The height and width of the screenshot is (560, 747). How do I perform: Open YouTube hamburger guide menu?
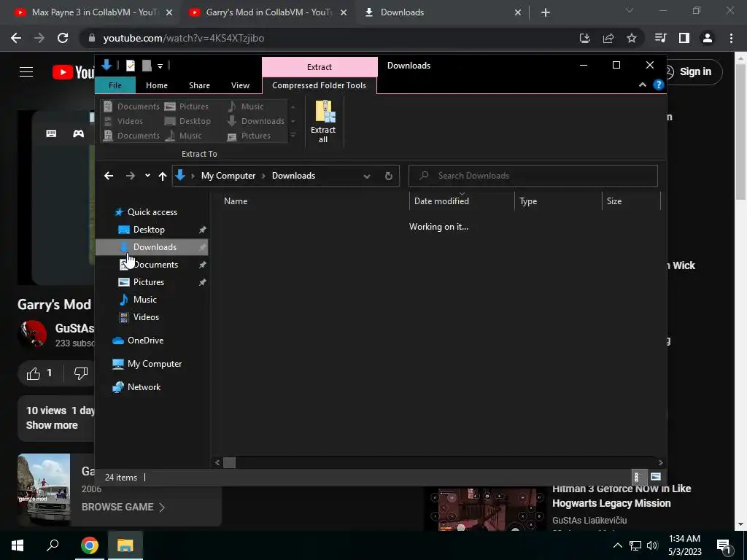click(x=26, y=72)
